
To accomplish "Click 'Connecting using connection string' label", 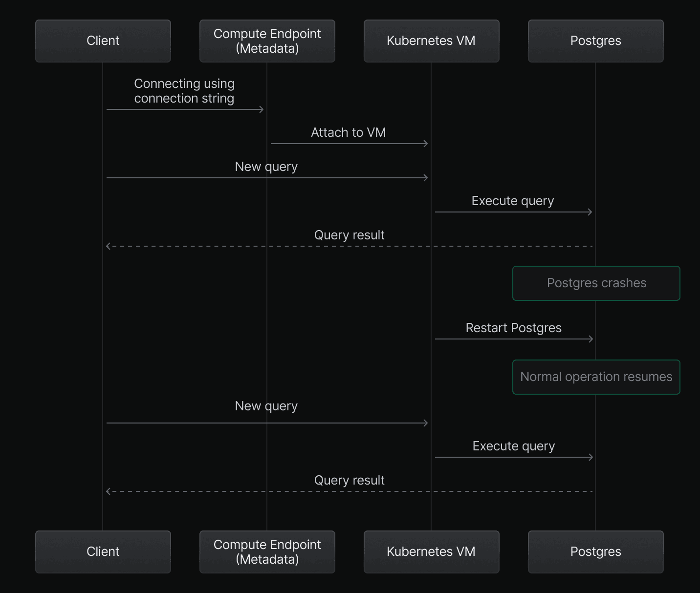I will [184, 91].
